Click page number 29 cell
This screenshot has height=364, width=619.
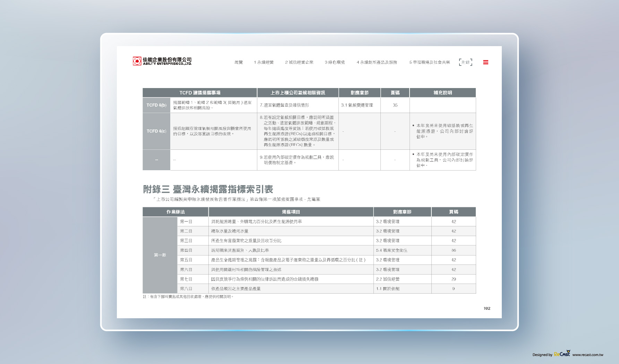click(454, 279)
